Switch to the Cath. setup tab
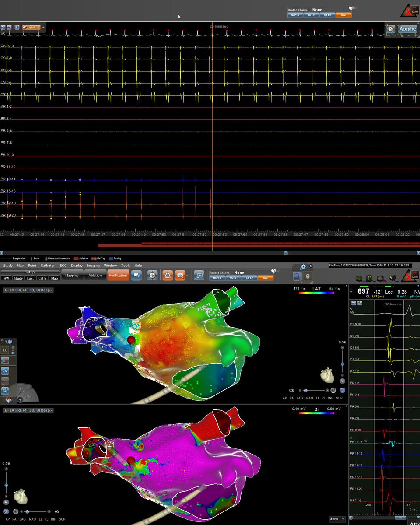The width and height of the screenshot is (420, 525). pos(42,278)
